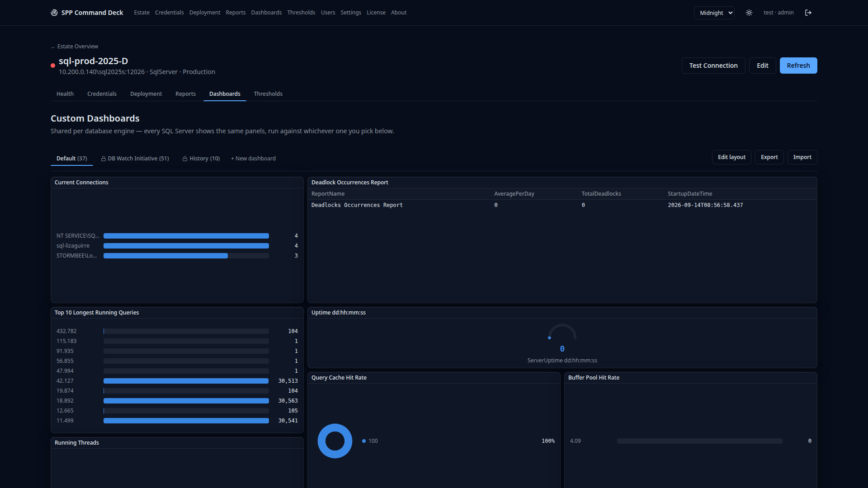Switch to the server Credentials tab
Screen dimensions: 868x488
(102, 94)
